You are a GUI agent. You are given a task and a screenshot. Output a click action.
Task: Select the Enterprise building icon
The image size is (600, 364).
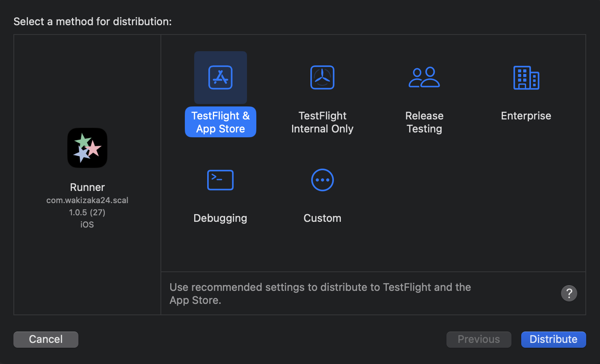click(526, 77)
